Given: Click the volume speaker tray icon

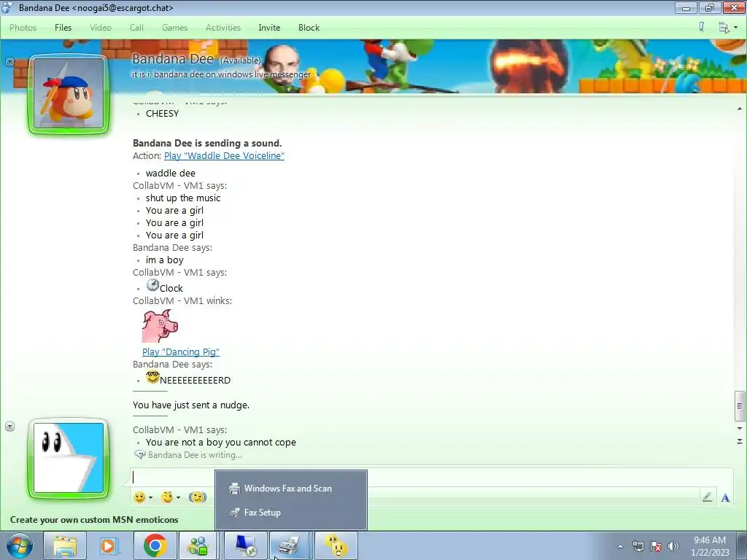Looking at the screenshot, I should [x=673, y=546].
